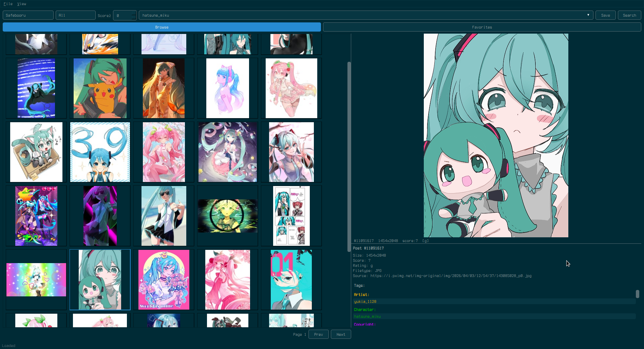Click the yukia_1128 artist tag
Viewport: 644px width, 349px height.
coord(365,301)
